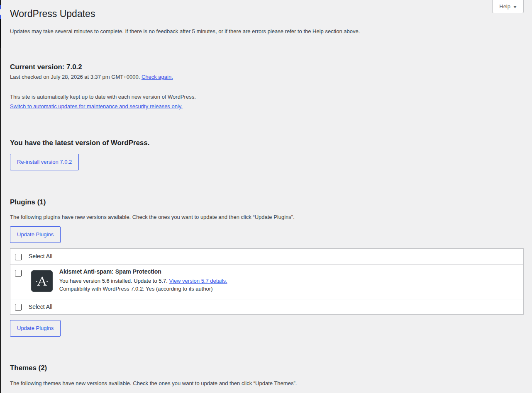Click the Akismet Anti-spam: Spam Protection title
The width and height of the screenshot is (532, 393).
[x=110, y=272]
